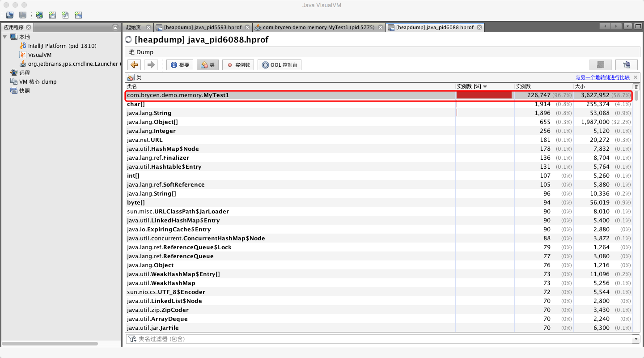Close the java_pid6088 hprof tab
Viewport: 644px width, 358px height.
(479, 27)
